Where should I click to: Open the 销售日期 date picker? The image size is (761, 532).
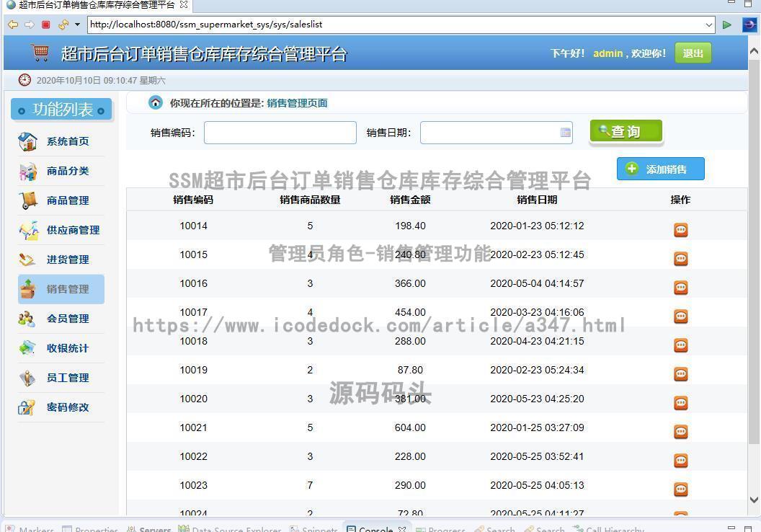click(565, 132)
